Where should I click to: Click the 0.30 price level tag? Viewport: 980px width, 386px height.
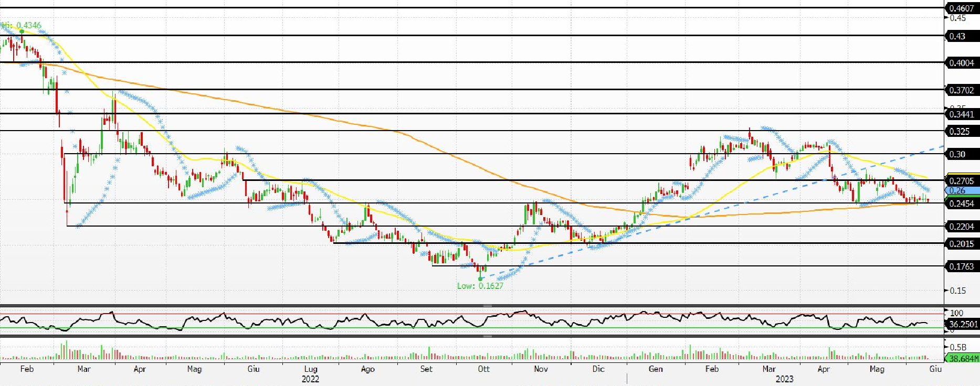point(962,154)
